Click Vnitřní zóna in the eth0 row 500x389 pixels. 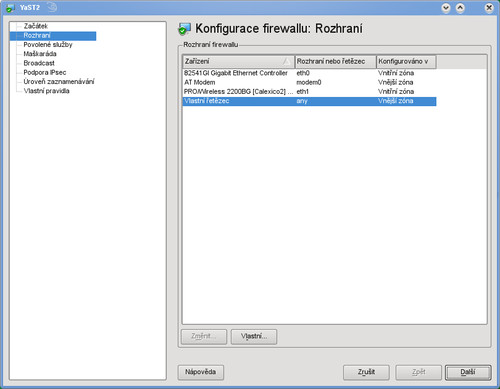pyautogui.click(x=396, y=73)
